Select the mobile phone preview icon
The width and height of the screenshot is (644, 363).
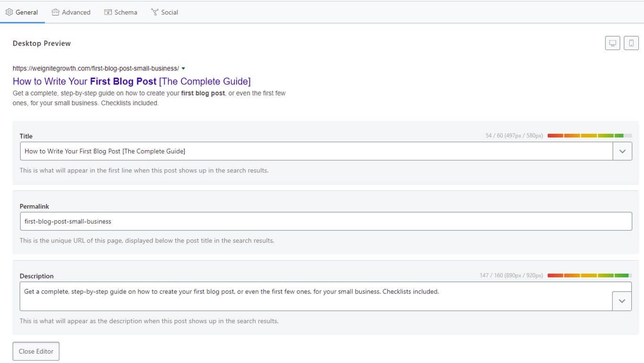click(x=631, y=42)
